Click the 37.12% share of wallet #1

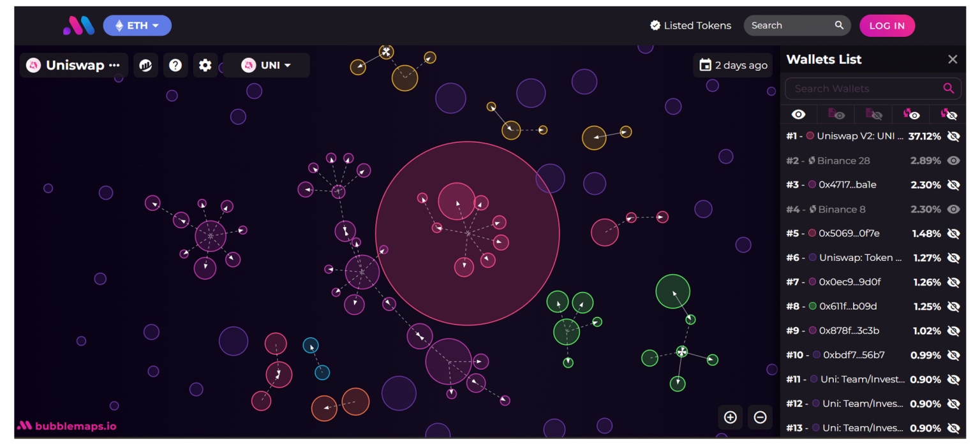[924, 136]
